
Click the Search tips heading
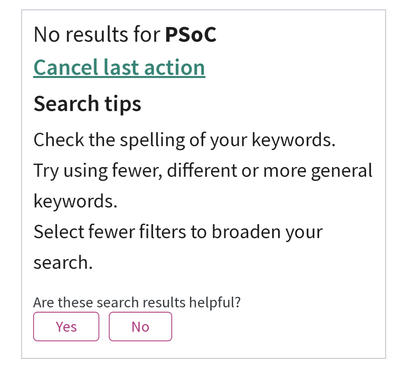[x=87, y=104]
